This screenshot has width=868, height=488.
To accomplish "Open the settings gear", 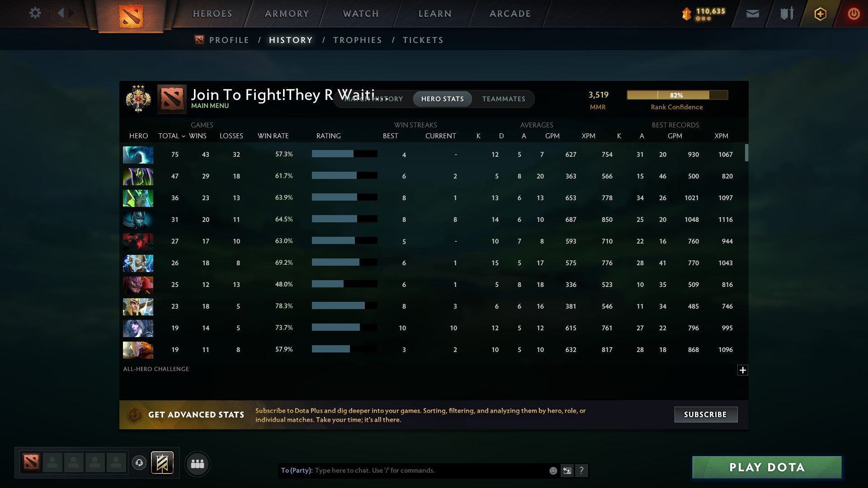I will coord(35,13).
